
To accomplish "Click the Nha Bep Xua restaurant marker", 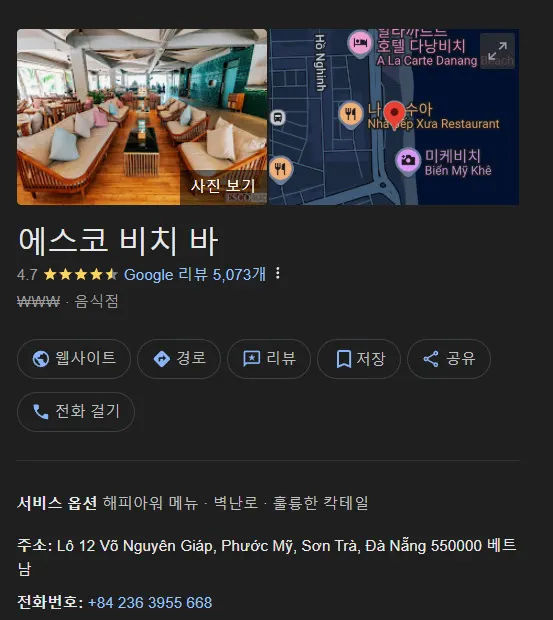I will (x=351, y=115).
